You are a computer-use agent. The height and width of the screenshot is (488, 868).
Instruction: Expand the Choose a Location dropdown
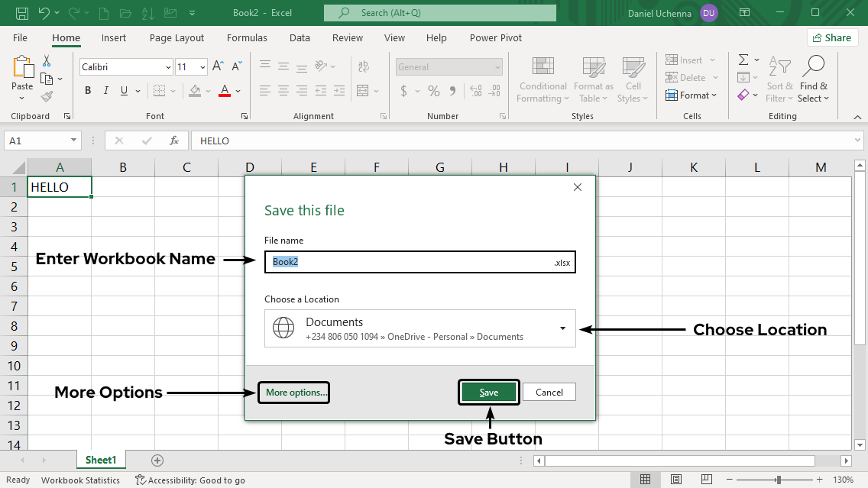[x=563, y=328]
